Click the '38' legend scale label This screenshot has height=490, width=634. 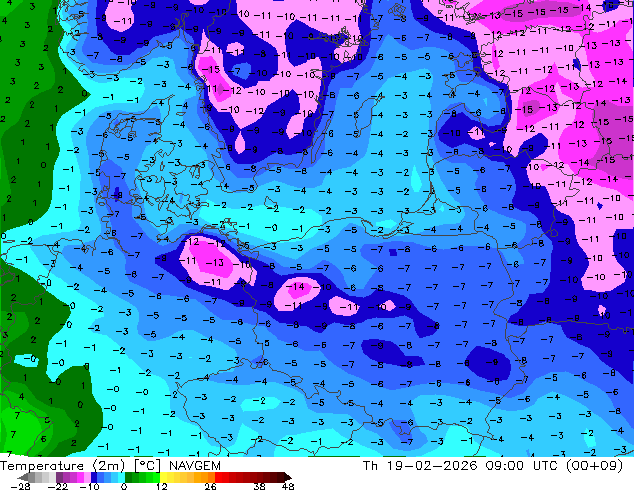[260, 486]
